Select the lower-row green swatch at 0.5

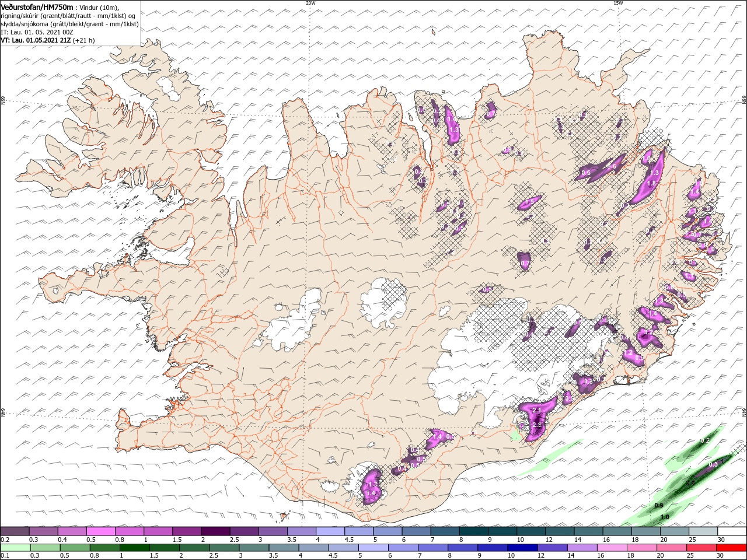coord(75,548)
